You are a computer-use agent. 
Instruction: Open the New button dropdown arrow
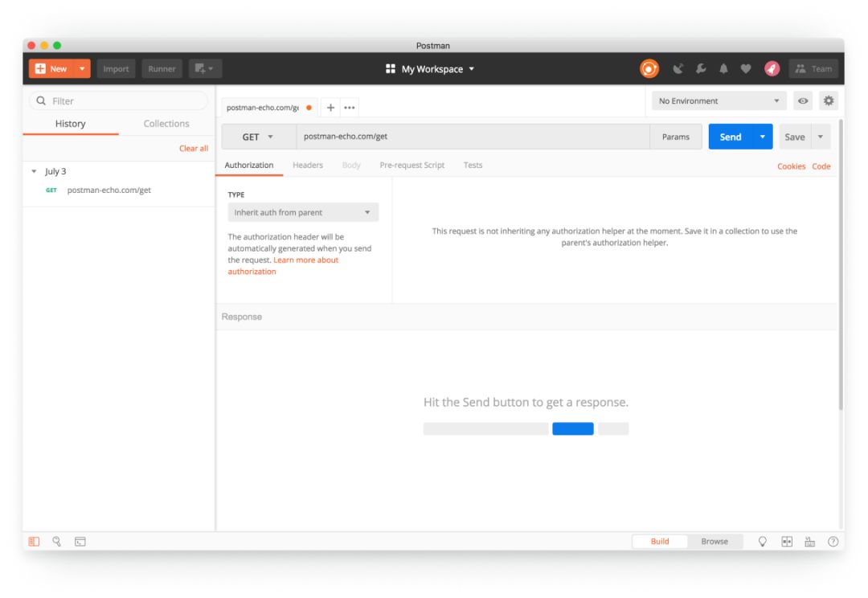pos(82,68)
